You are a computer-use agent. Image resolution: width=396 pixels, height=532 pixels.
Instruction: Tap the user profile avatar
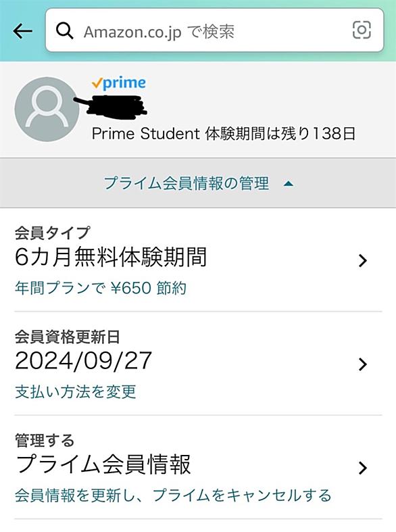point(47,110)
